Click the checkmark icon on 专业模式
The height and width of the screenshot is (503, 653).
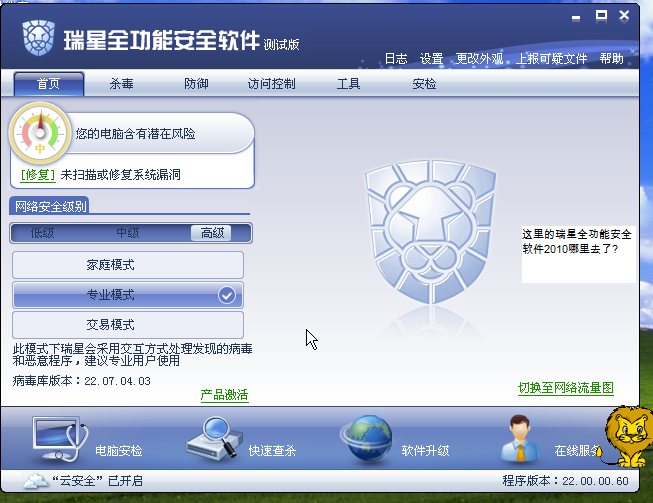tap(227, 295)
